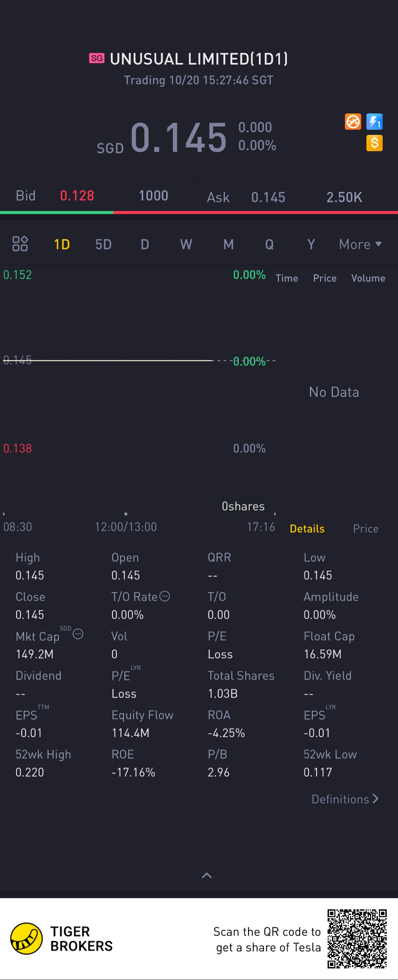Tap the info icon beside Mkt Cap
Screen dimensions: 398x980
coord(78,634)
